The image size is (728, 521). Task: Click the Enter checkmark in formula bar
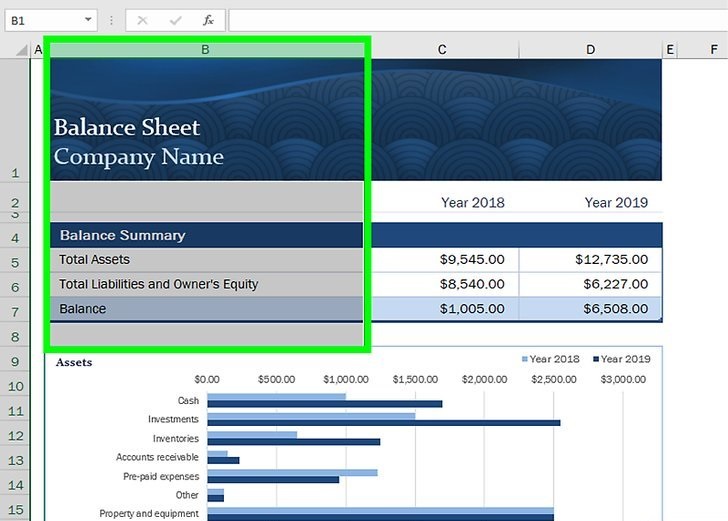pyautogui.click(x=176, y=20)
